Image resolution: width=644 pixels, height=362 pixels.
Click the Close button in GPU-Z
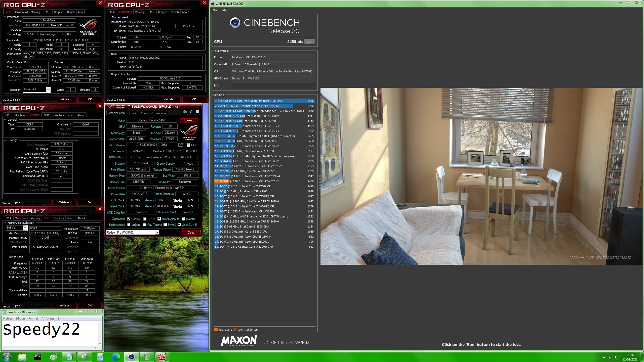tap(191, 233)
